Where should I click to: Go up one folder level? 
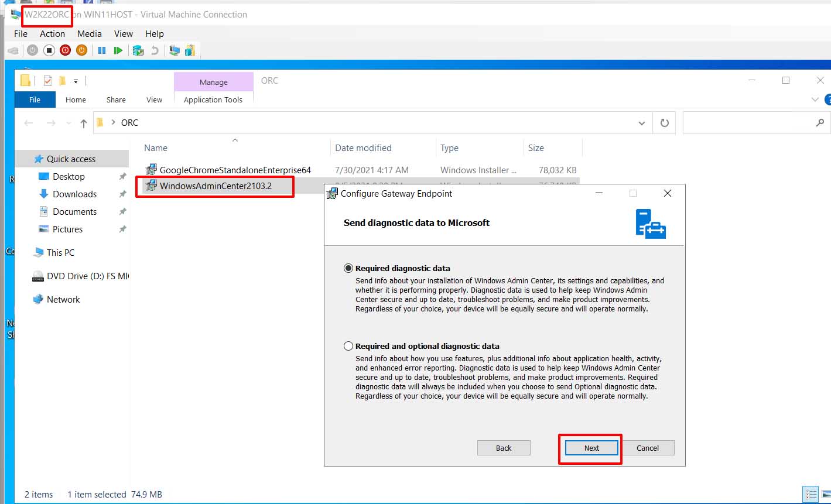84,123
